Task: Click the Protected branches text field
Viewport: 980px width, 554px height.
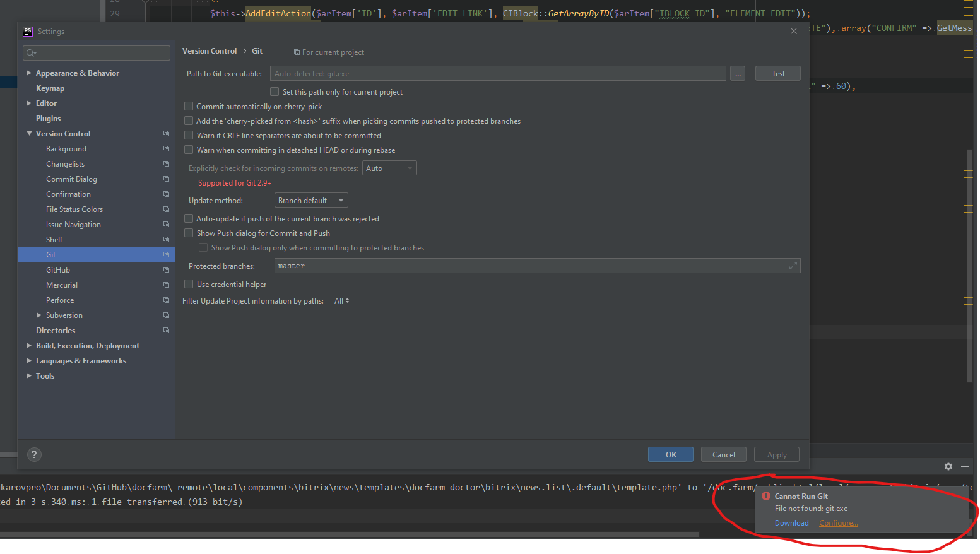Action: coord(537,266)
